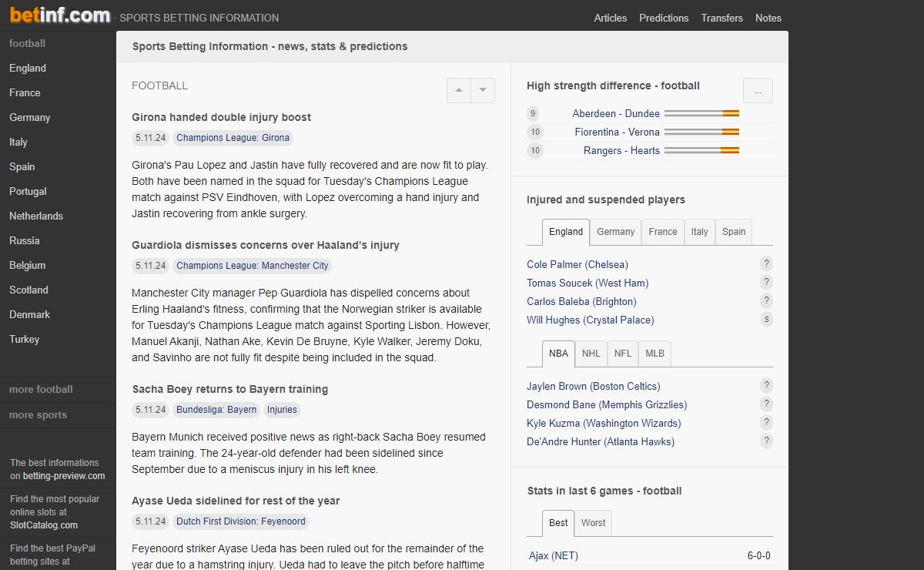Click the number 10 badge beside Fiorentina - Verona
Image resolution: width=924 pixels, height=570 pixels.
(x=535, y=132)
